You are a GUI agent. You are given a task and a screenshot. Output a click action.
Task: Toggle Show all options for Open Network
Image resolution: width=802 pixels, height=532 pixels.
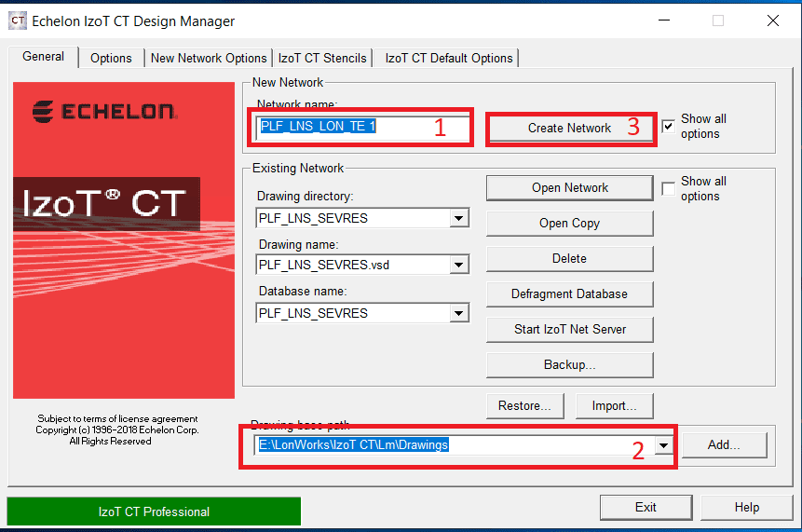(668, 189)
